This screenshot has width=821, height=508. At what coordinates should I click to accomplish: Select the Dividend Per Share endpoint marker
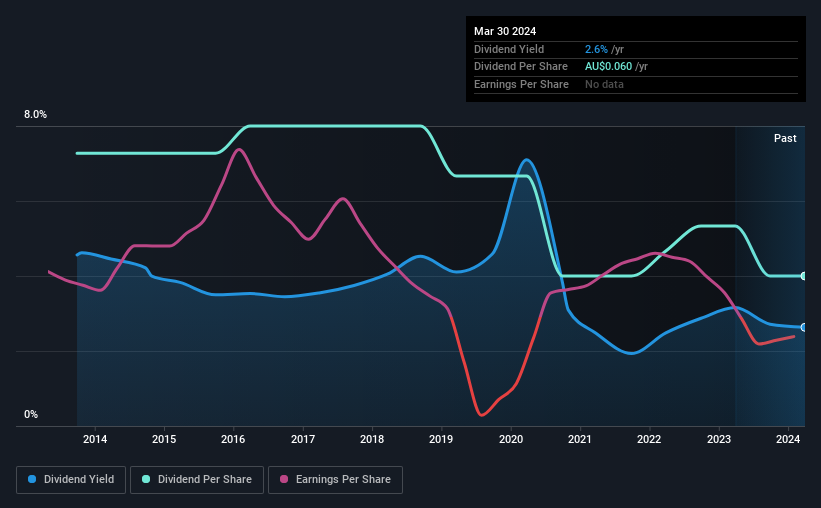(x=804, y=276)
